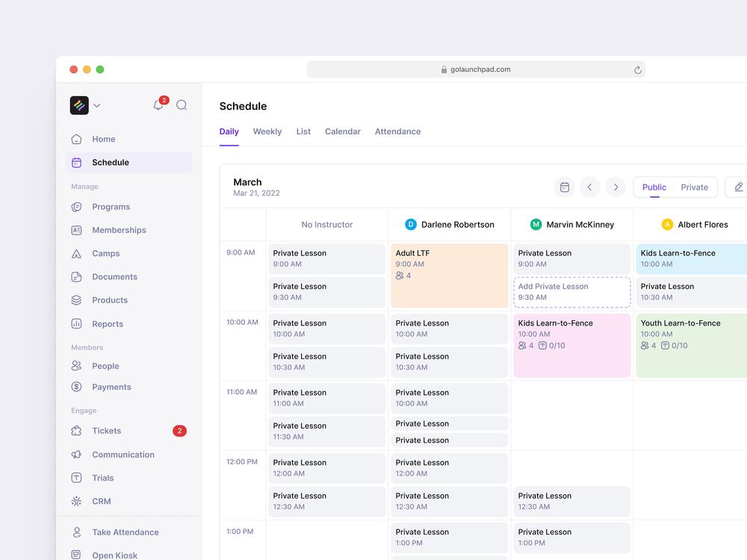
Task: Open Marvin McKinney's 9:00 AM Private Lesson
Action: (x=572, y=259)
